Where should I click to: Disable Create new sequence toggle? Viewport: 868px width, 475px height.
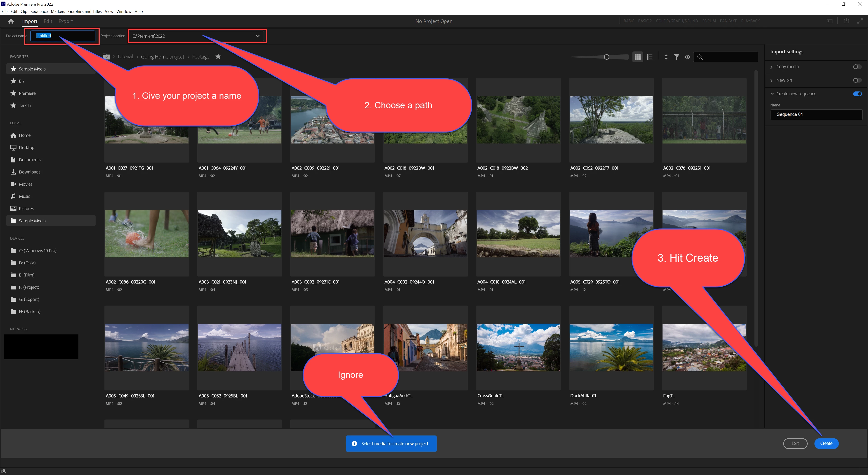point(858,94)
